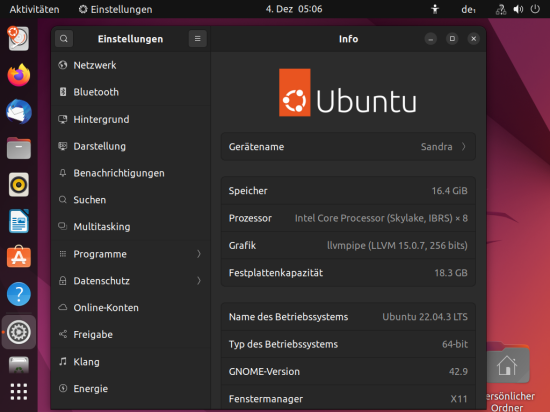This screenshot has height=412, width=550.
Task: Open the hamburger menu in Einstellungen
Action: (197, 39)
